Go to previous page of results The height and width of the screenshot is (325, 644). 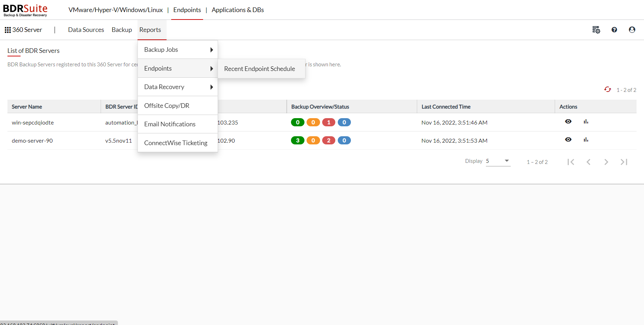(588, 162)
